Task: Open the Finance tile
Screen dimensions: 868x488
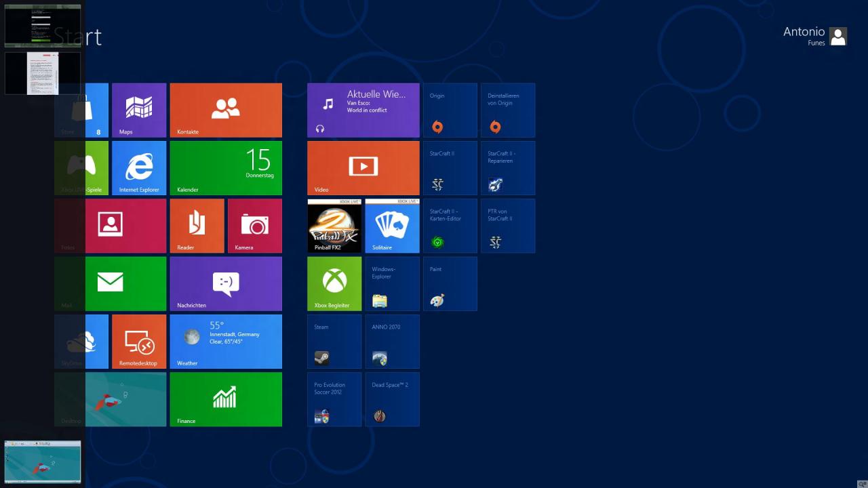Action: pos(226,399)
